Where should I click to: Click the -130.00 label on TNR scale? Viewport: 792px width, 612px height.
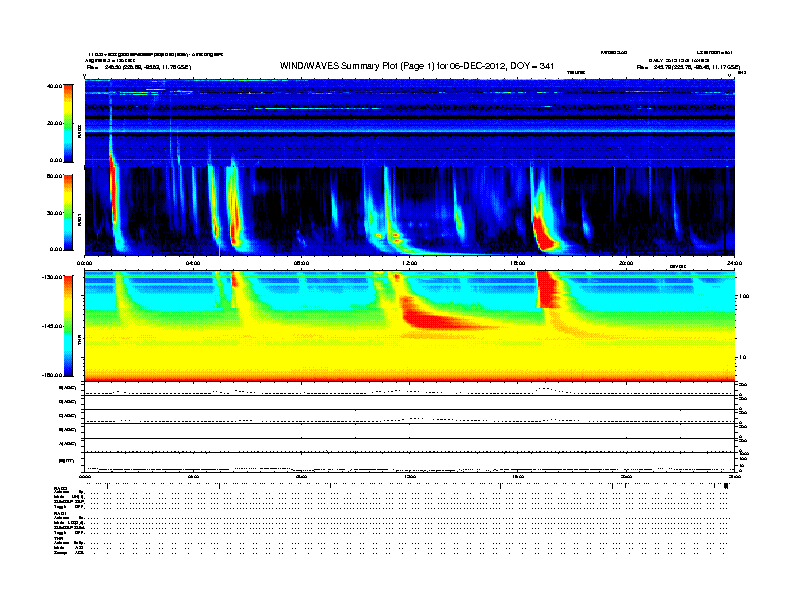point(53,277)
